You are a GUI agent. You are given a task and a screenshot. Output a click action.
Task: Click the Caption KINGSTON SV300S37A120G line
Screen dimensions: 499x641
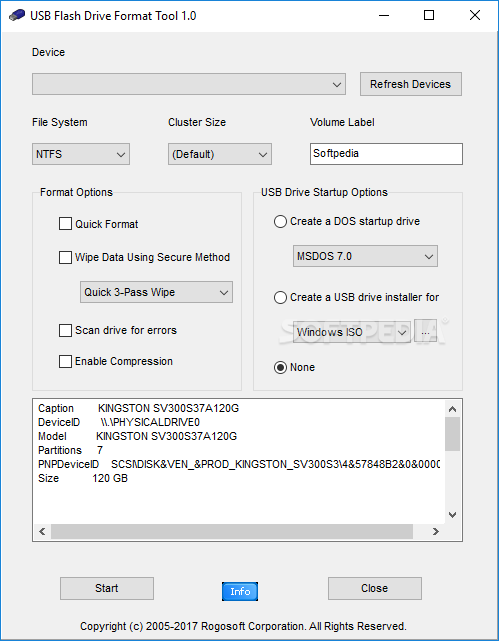pos(139,408)
